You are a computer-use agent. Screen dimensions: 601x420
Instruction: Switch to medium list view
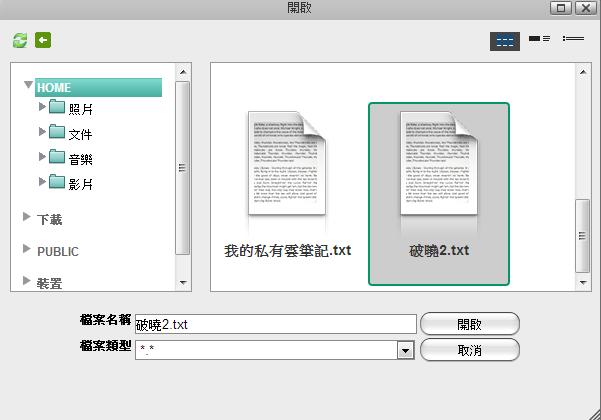[540, 39]
